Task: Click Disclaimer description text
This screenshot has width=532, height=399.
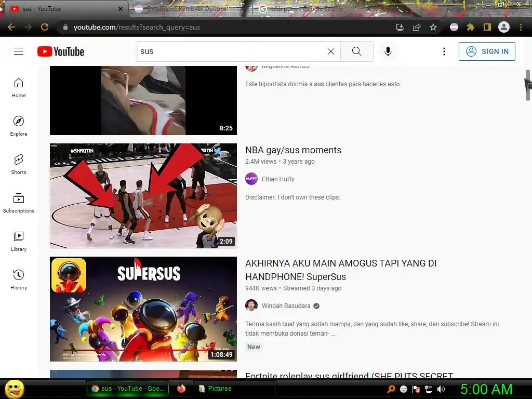Action: coord(292,197)
